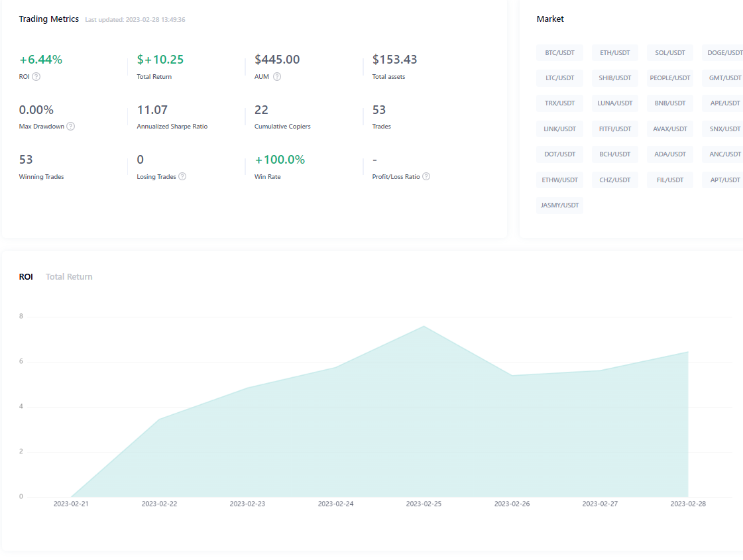This screenshot has height=560, width=743.
Task: Click the Max Drawdown help icon
Action: click(x=71, y=127)
